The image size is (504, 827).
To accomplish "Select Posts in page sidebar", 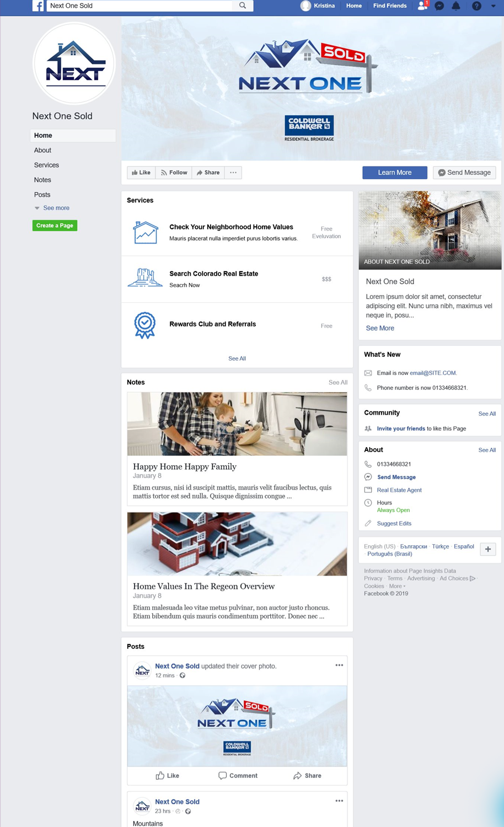I will tap(42, 195).
